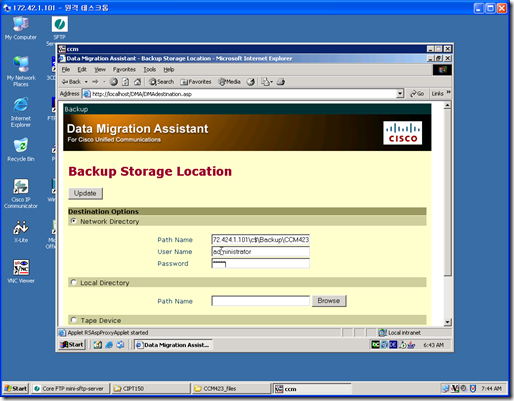Click the page scrollbar down arrow

tap(447, 322)
